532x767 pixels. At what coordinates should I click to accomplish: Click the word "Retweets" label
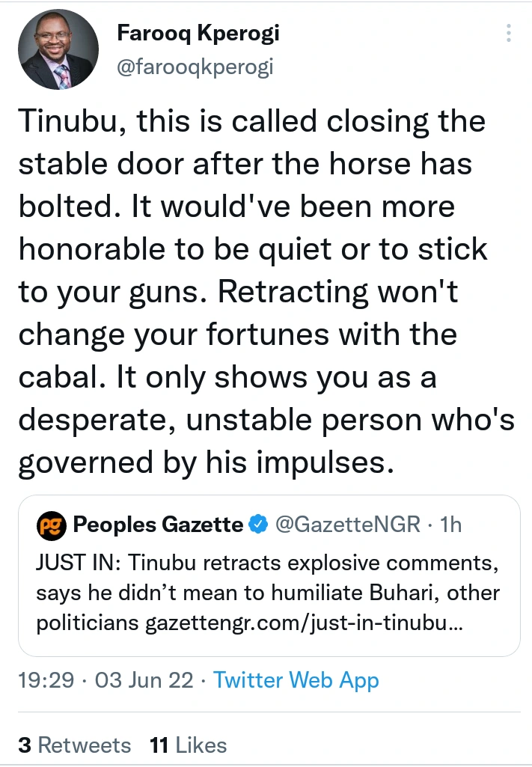point(85,745)
